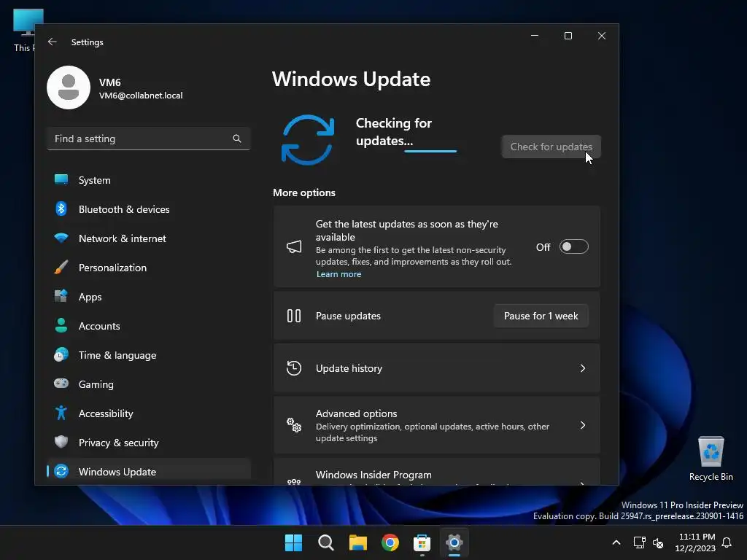
Task: Minimize the Settings window
Action: 535,36
